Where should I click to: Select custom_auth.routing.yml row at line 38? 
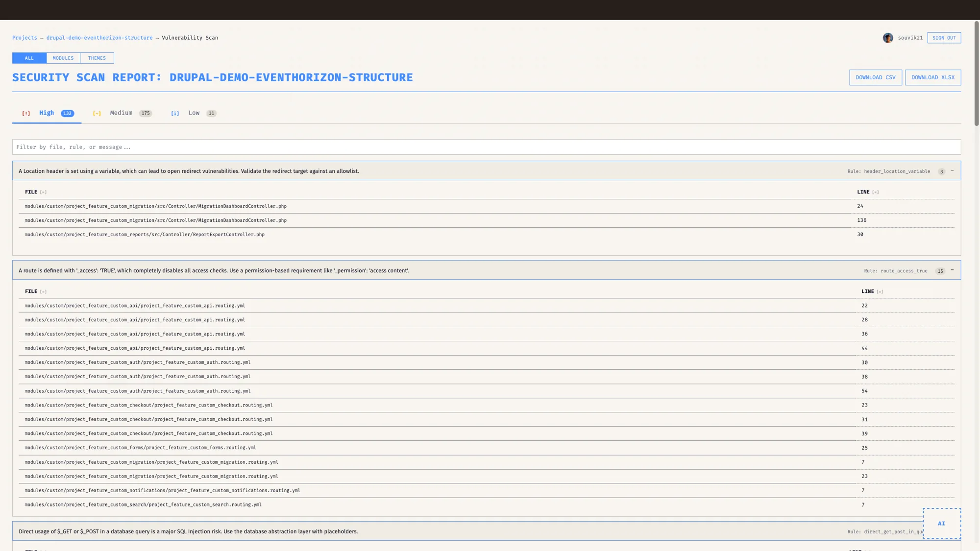[x=487, y=377]
